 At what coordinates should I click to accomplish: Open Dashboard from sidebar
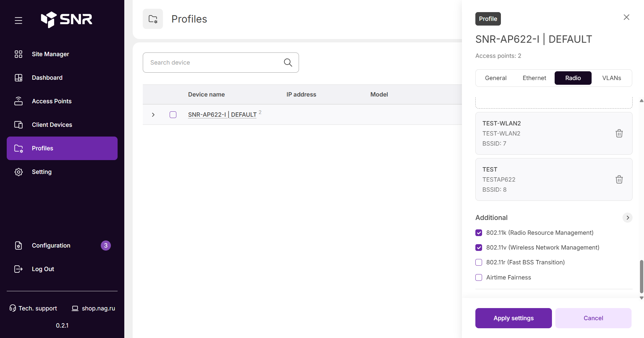pyautogui.click(x=62, y=78)
